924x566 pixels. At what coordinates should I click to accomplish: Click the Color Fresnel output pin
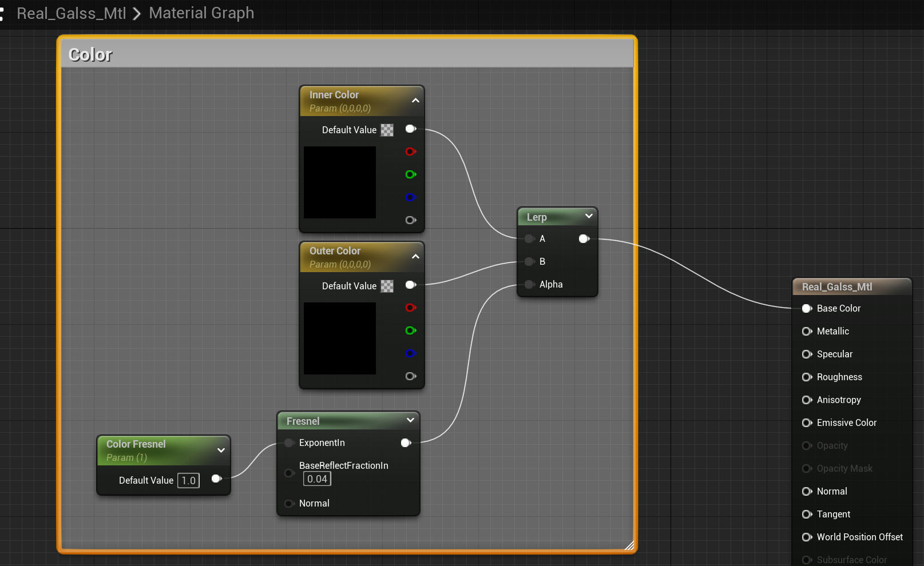(216, 479)
